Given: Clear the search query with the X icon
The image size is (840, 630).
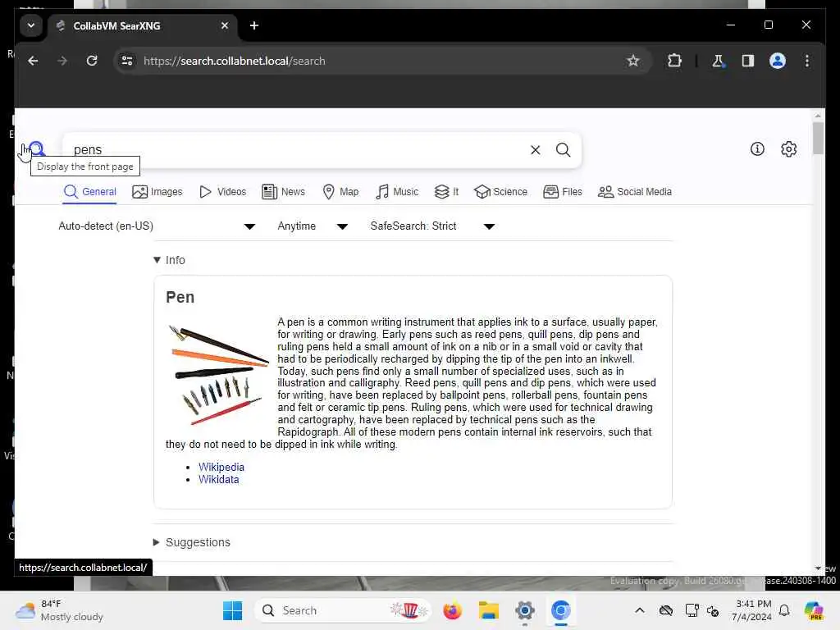Looking at the screenshot, I should (535, 150).
